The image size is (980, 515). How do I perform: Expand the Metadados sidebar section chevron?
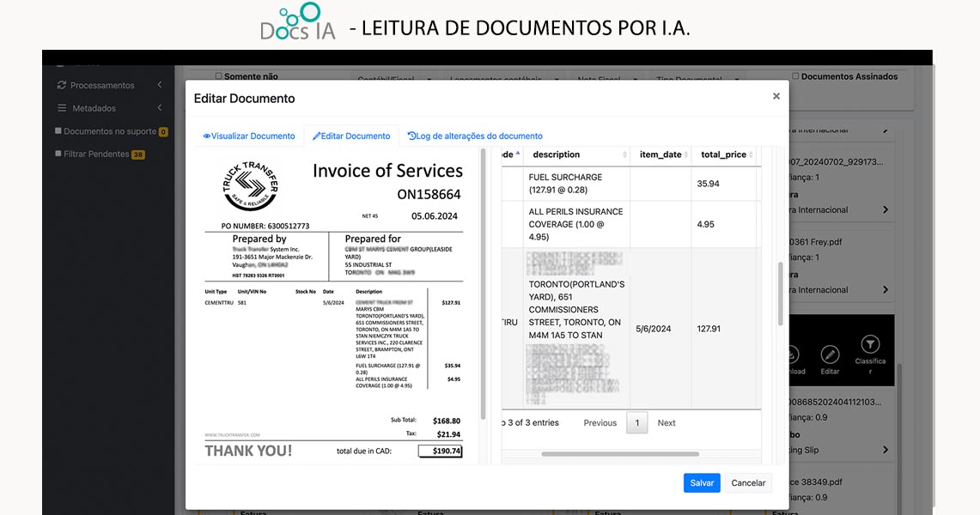[x=160, y=108]
